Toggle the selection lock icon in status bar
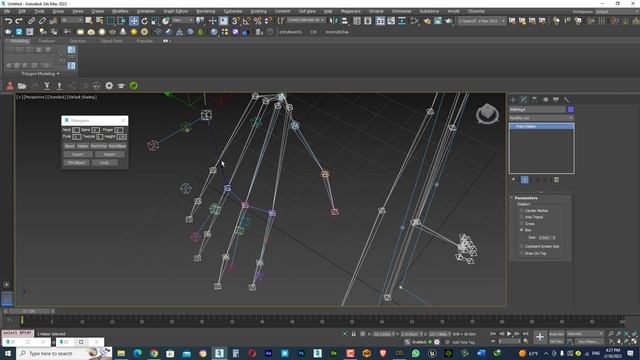Image resolution: width=640 pixels, height=360 pixels. [353, 334]
